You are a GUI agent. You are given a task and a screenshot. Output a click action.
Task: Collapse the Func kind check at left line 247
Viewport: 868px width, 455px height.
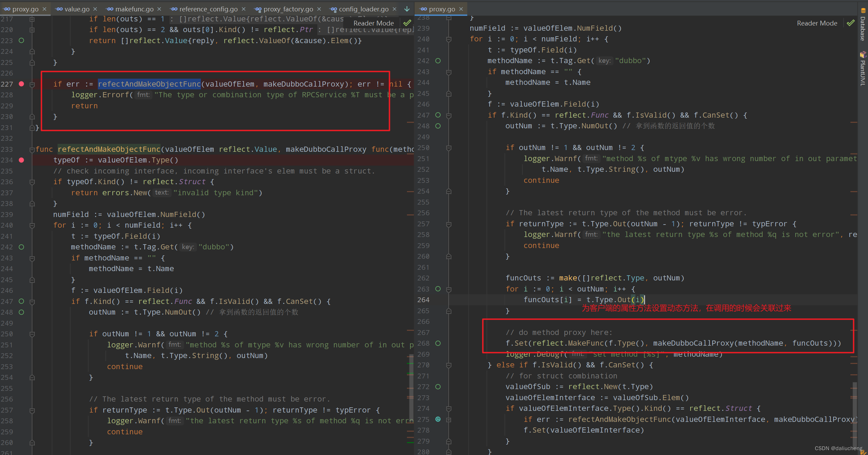[x=32, y=301]
